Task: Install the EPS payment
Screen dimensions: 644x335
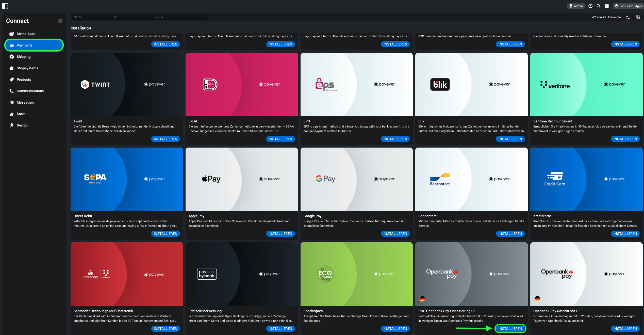Action: [x=395, y=139]
